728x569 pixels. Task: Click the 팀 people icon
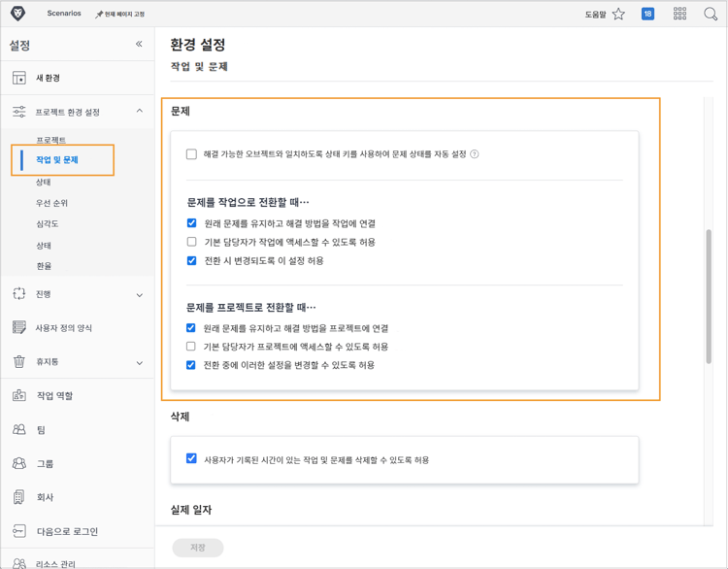click(x=19, y=429)
